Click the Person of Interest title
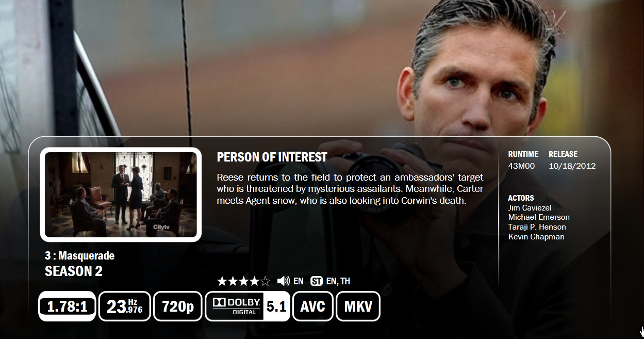The width and height of the screenshot is (644, 339). (272, 157)
